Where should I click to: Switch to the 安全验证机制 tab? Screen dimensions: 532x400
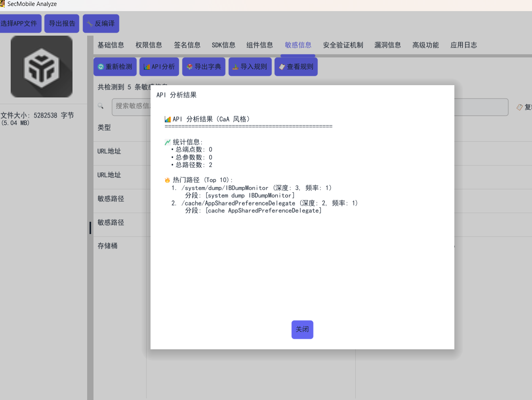(343, 45)
